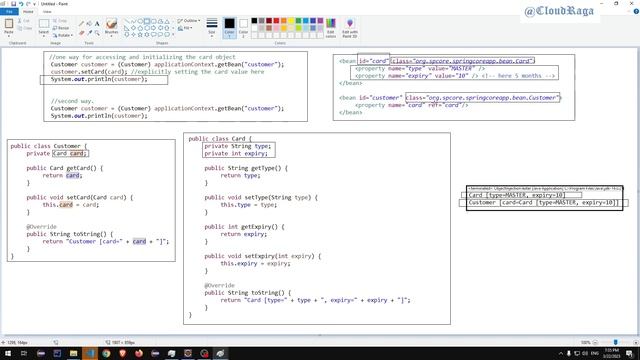Select the Color picker eyedropper tool
Screen dimensions: 640x360
click(x=89, y=33)
